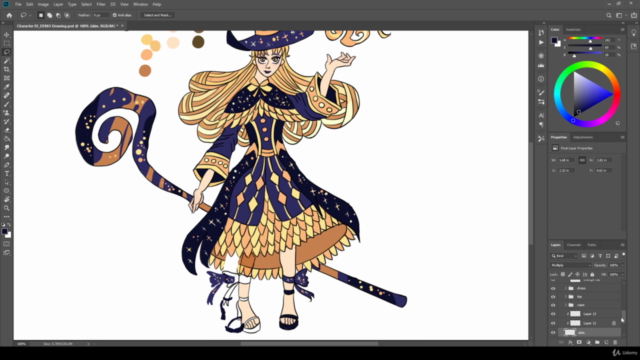Screen dimensions: 640x360
Task: Add a layer mask icon
Action: 579,342
